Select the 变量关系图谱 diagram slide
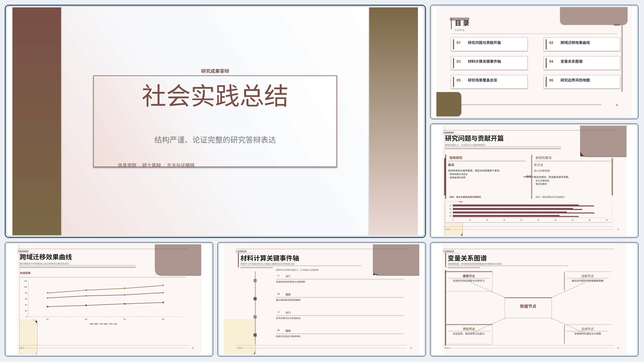644x362 pixels. 534,299
